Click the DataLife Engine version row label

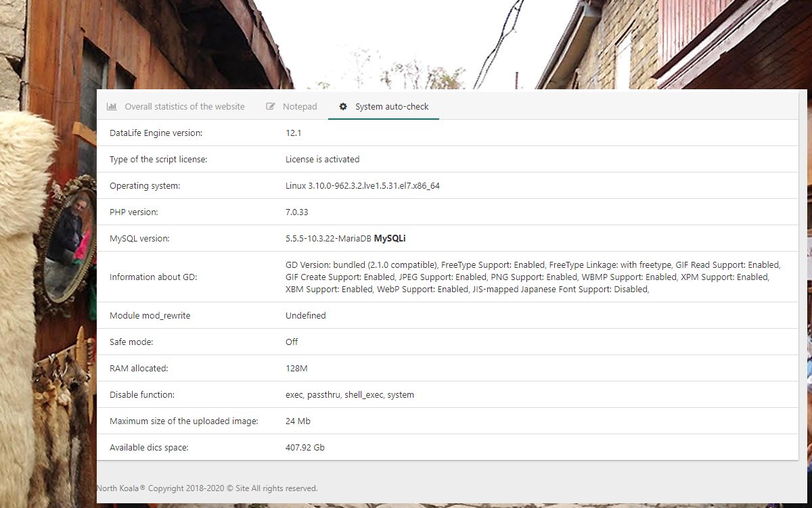pyautogui.click(x=156, y=133)
